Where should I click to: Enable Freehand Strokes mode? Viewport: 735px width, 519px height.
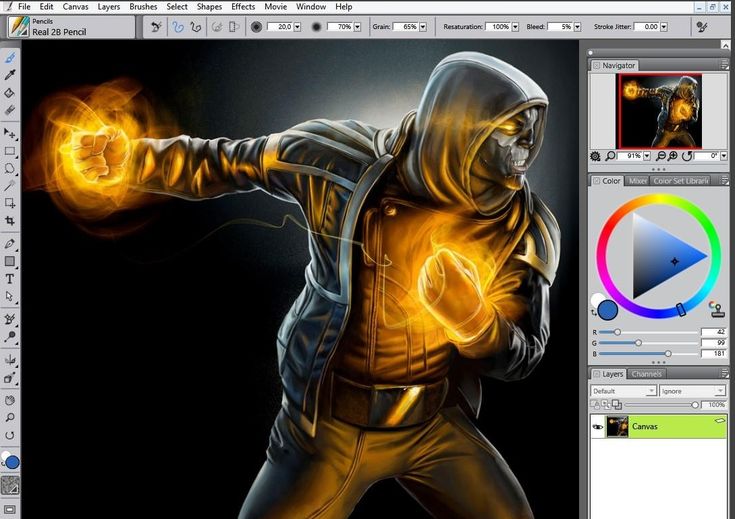pyautogui.click(x=178, y=27)
